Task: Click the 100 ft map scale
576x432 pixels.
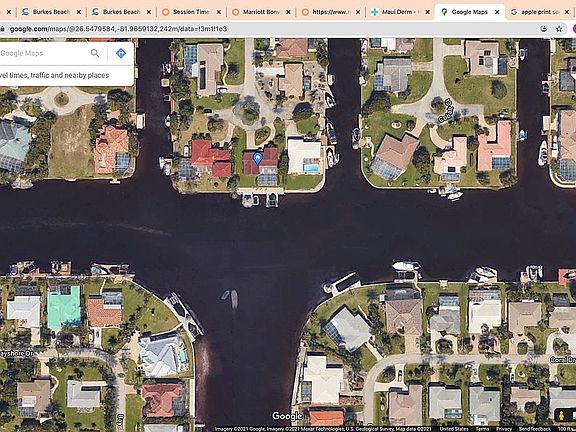Action: click(x=566, y=429)
